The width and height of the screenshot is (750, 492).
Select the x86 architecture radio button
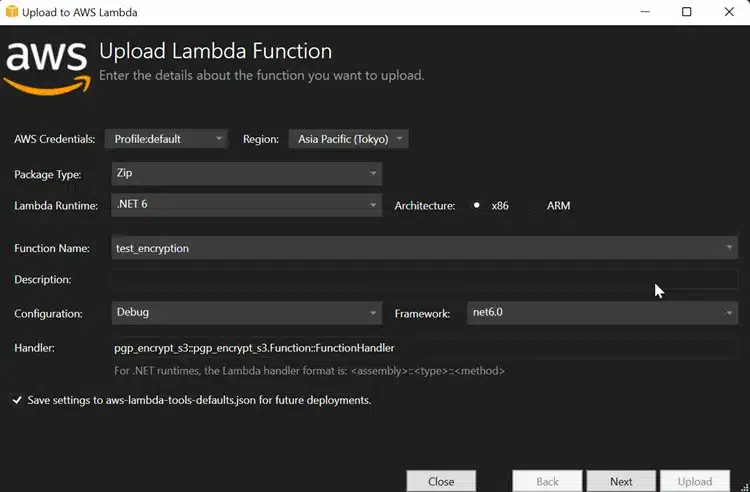click(x=476, y=206)
